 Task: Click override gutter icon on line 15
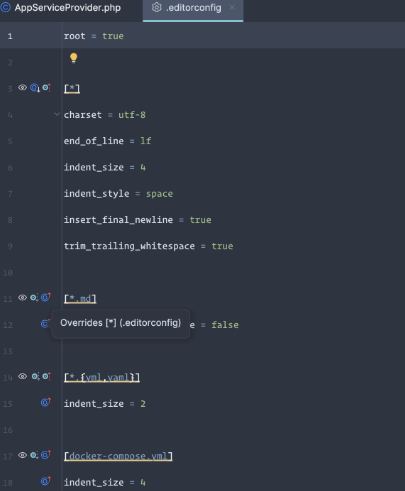pyautogui.click(x=46, y=402)
